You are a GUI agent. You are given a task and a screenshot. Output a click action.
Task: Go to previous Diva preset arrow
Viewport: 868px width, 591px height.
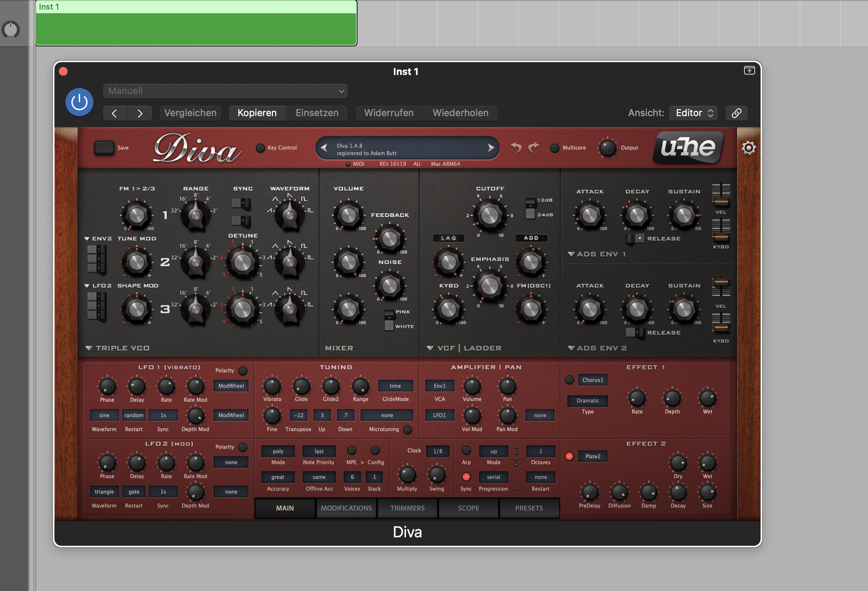tap(324, 148)
